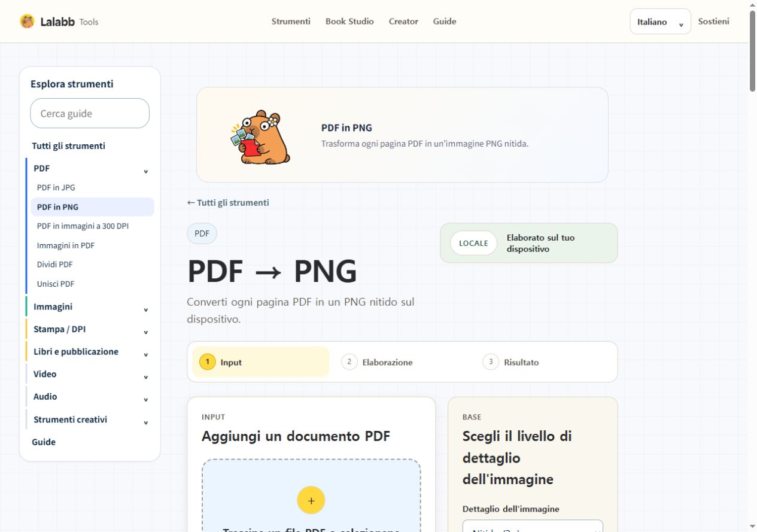Click the yellow plus upload icon
The image size is (757, 532).
click(x=311, y=500)
